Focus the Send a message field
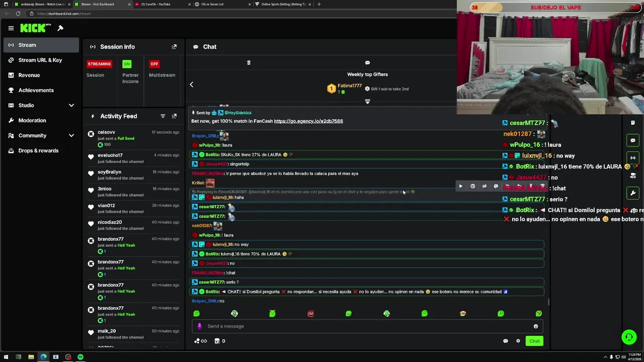644x362 pixels. point(367,326)
